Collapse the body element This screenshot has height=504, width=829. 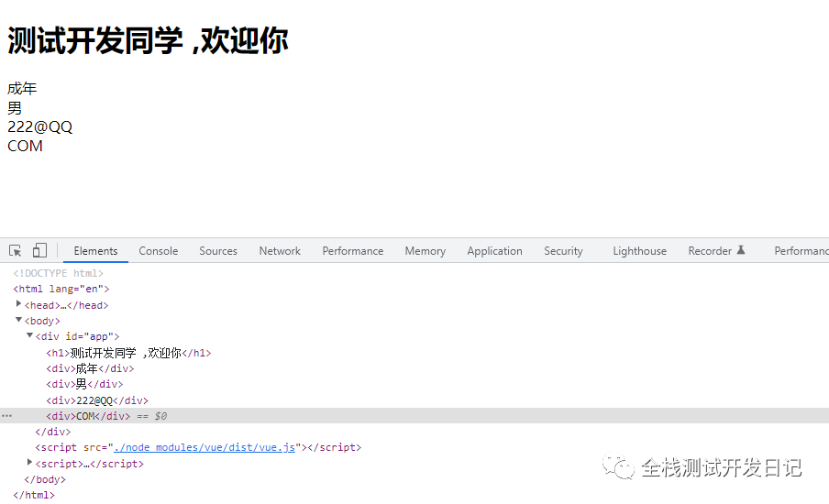pyautogui.click(x=19, y=320)
